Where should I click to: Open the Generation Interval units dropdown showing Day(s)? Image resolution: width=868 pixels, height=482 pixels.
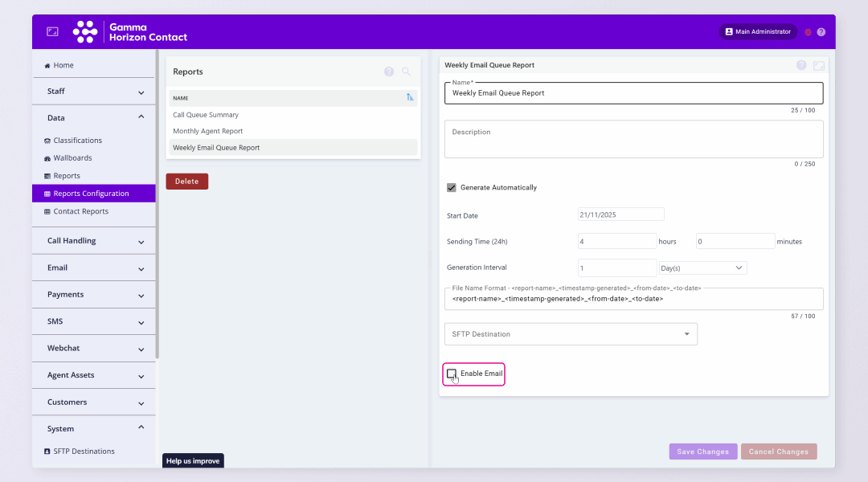point(702,268)
